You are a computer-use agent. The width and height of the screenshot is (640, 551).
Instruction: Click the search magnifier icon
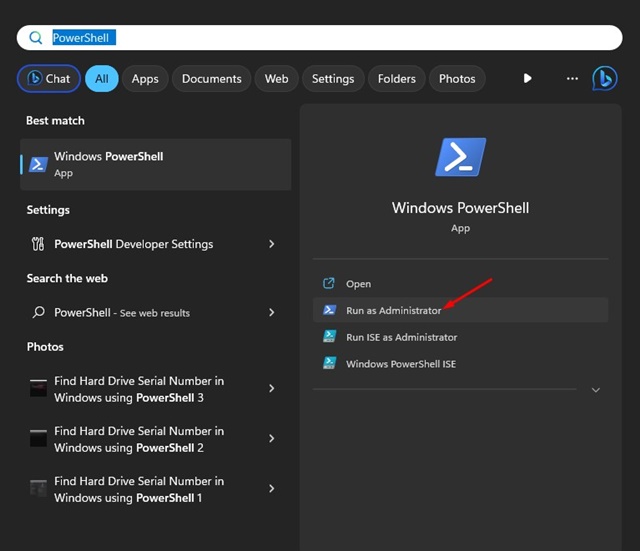click(36, 38)
